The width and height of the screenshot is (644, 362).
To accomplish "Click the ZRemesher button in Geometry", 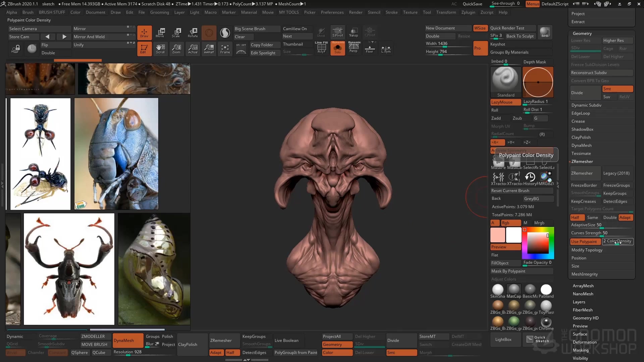I will tap(585, 173).
